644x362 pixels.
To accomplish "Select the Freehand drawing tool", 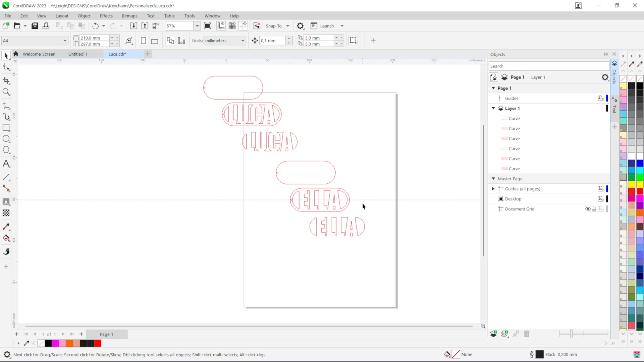I will 6,105.
